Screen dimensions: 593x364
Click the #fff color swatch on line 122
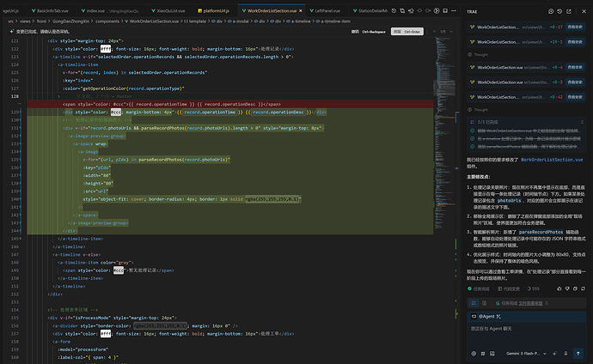(106, 49)
